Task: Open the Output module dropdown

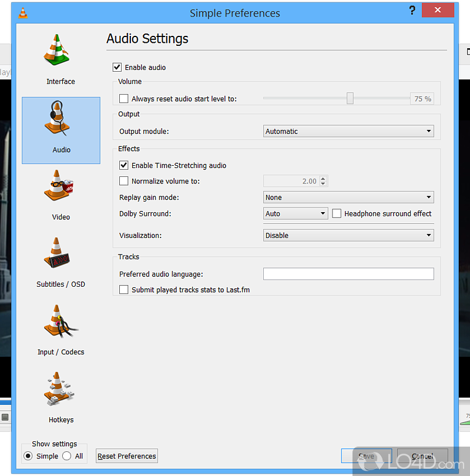Action: point(348,132)
